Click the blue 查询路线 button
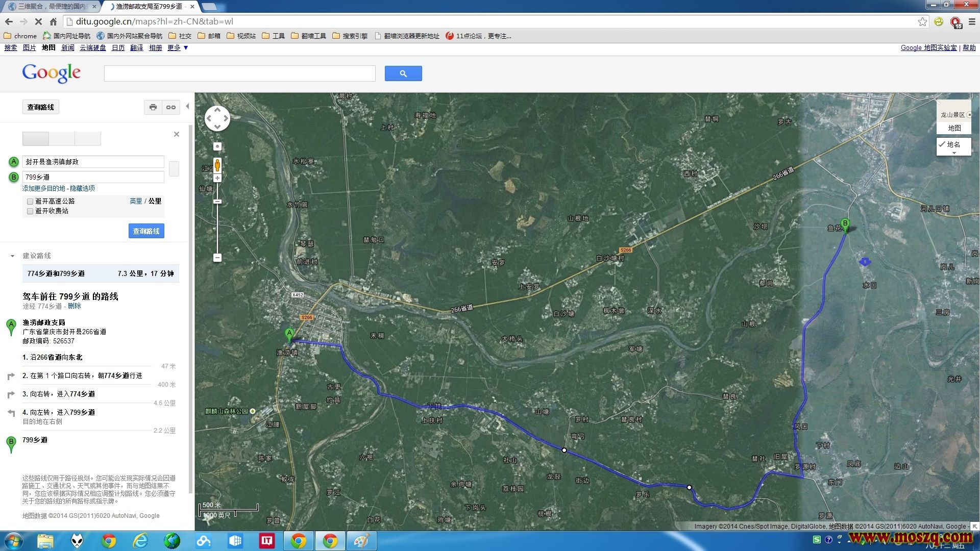 [x=146, y=231]
